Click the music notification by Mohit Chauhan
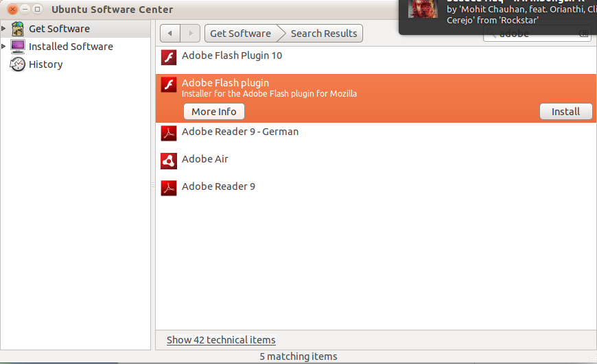 point(497,17)
